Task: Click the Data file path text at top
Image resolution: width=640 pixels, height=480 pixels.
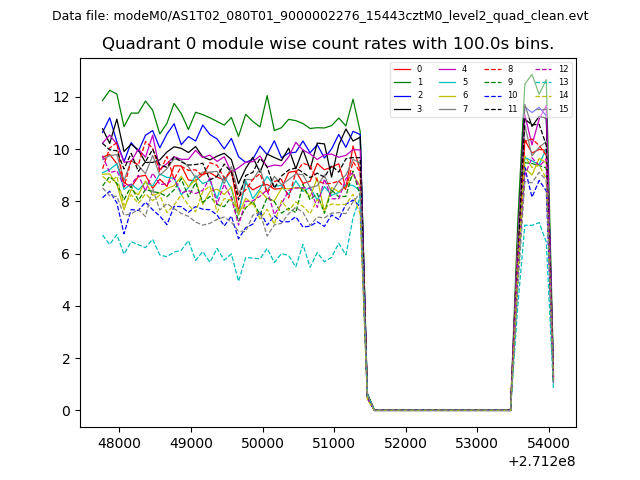Action: pos(320,16)
